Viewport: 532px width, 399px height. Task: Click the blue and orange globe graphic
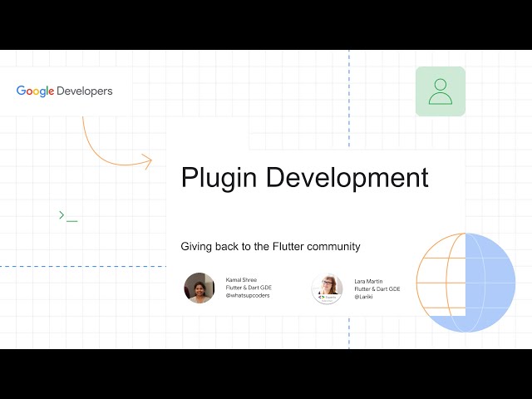(465, 283)
